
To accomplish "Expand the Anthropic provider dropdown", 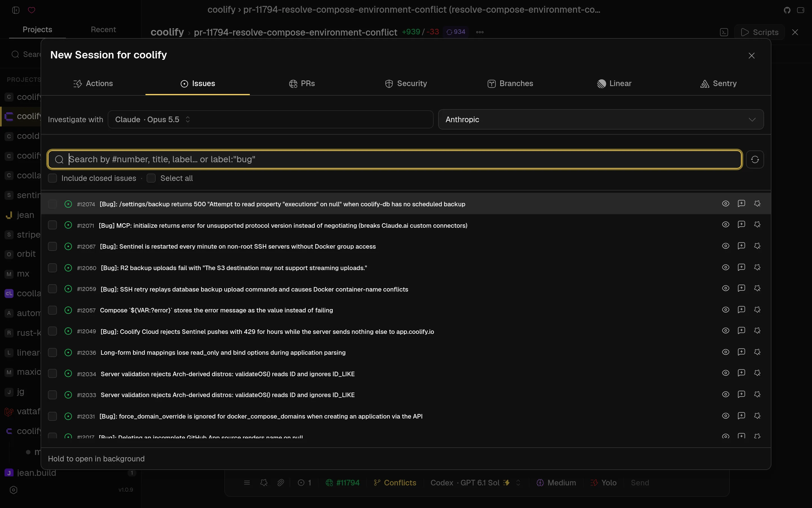I will pyautogui.click(x=601, y=120).
